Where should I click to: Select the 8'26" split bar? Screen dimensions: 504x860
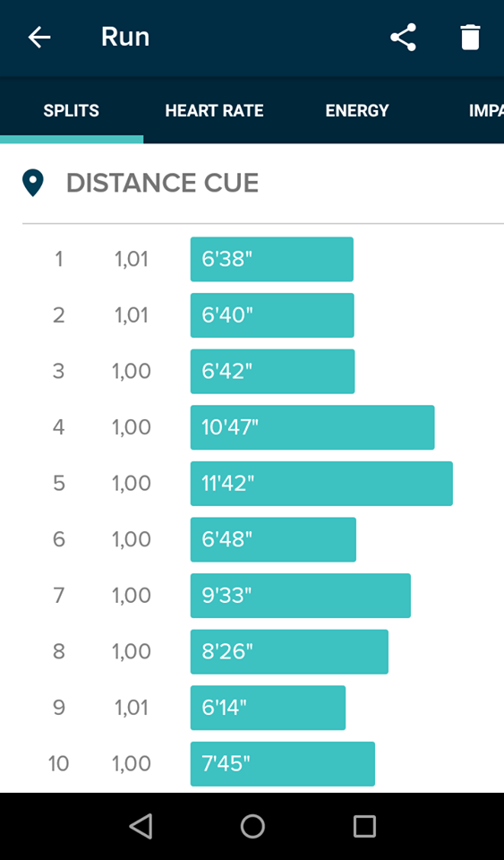(x=289, y=651)
